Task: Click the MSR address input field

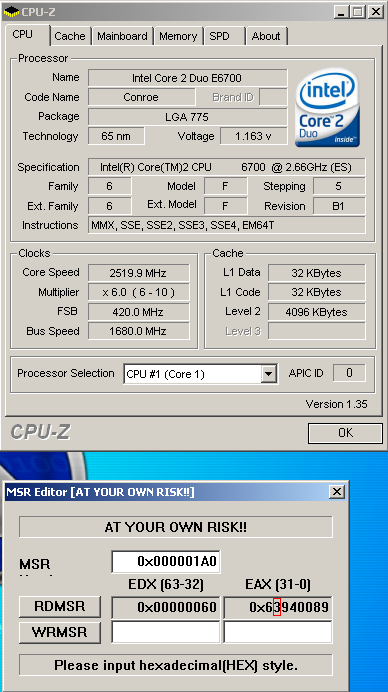Action: tap(166, 561)
